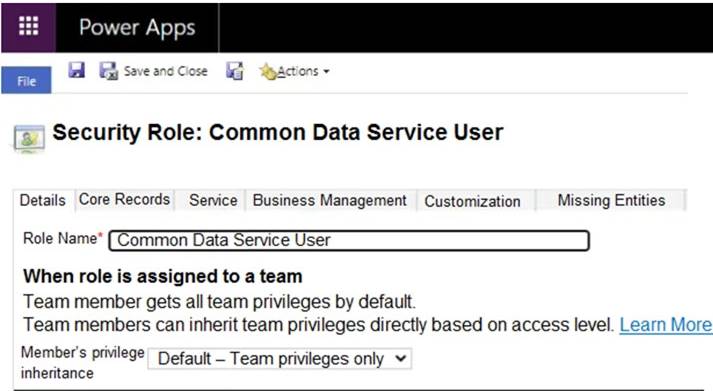The image size is (713, 391).
Task: Open the Missing Entities tab
Action: 612,200
